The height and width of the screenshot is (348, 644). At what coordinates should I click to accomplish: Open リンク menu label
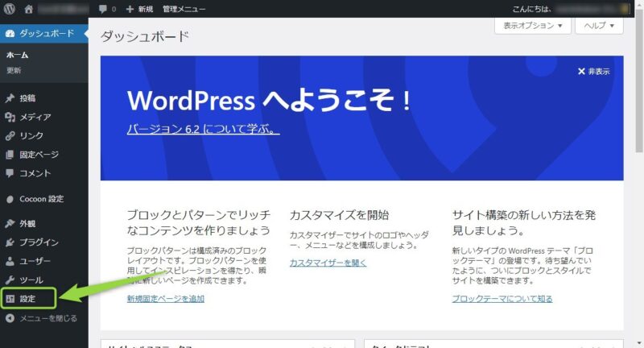click(31, 136)
